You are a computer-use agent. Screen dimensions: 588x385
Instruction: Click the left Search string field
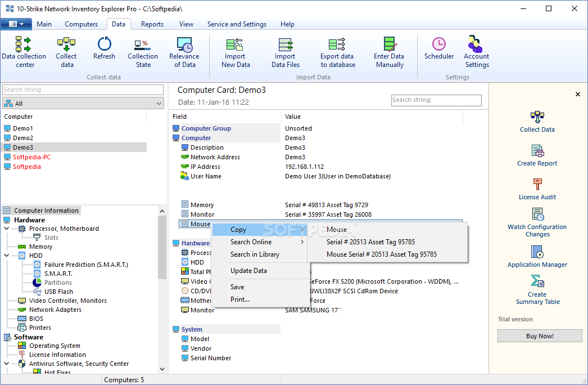tap(83, 89)
